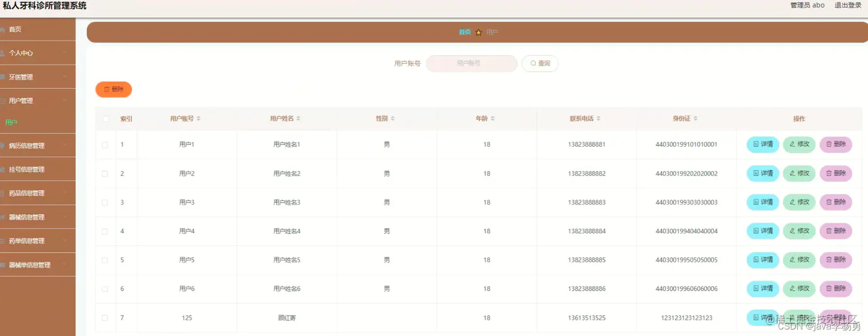Click pink 删除 for 用户6
This screenshot has height=336, width=868.
(836, 288)
